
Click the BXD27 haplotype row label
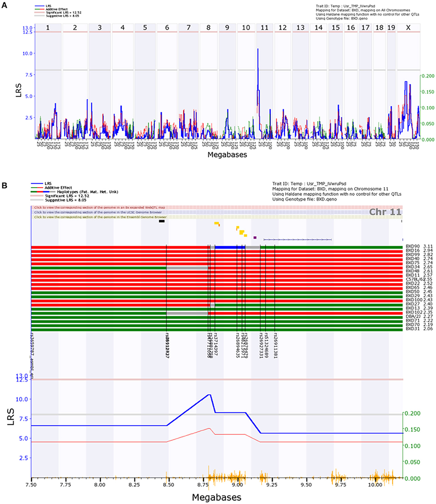point(412,304)
